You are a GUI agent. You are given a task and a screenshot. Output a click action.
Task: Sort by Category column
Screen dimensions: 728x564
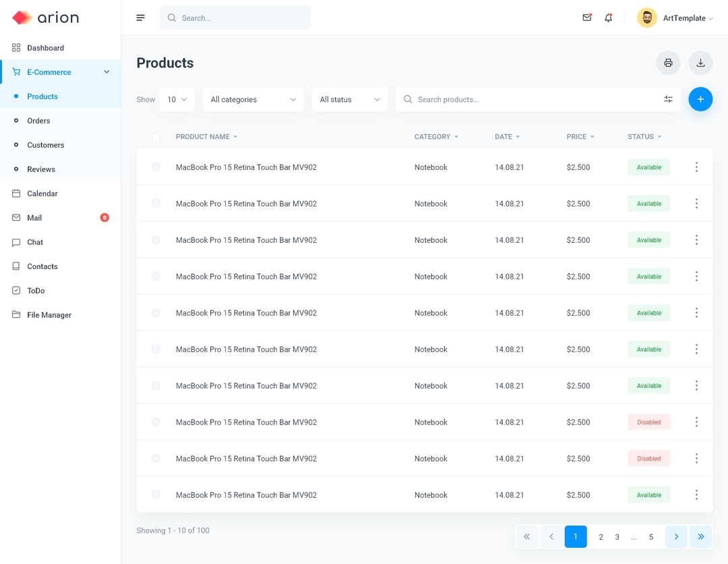coord(436,136)
